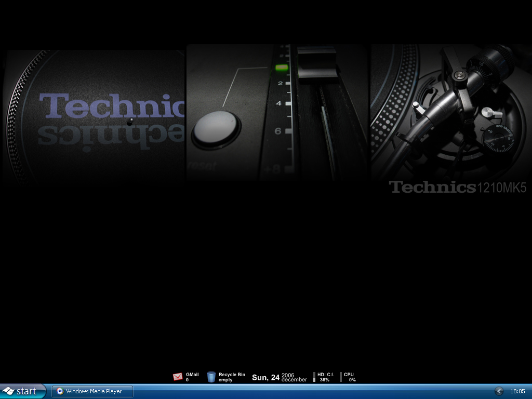Click the Sun, 24 date text
The height and width of the screenshot is (399, 532).
(265, 377)
